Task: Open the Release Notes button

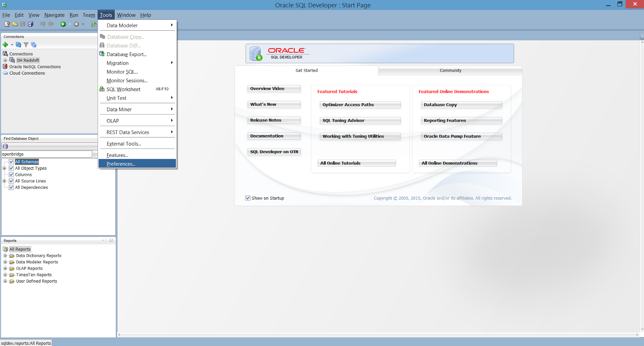Action: click(274, 120)
